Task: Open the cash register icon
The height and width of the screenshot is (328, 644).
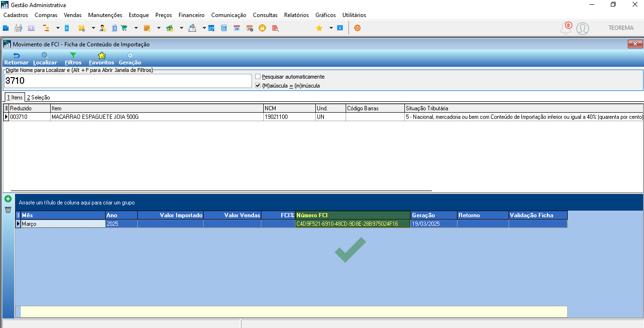Action: [192, 28]
